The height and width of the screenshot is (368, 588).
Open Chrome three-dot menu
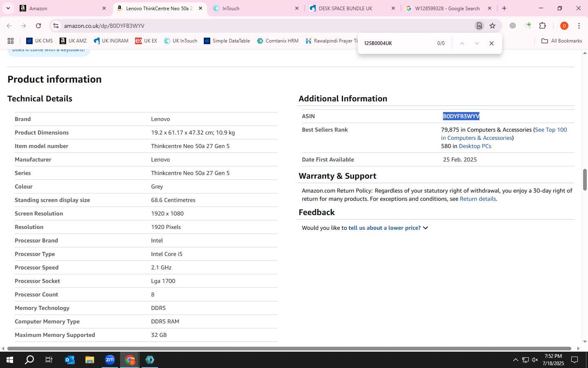point(579,26)
